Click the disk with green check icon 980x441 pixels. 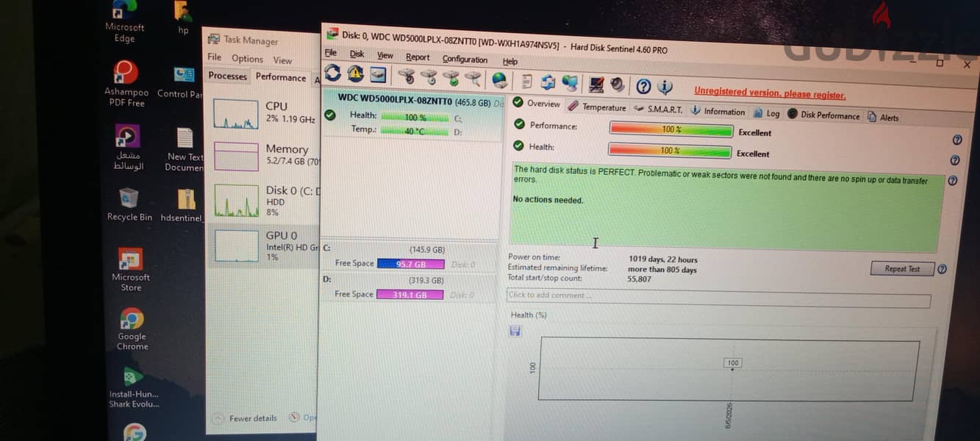(451, 77)
